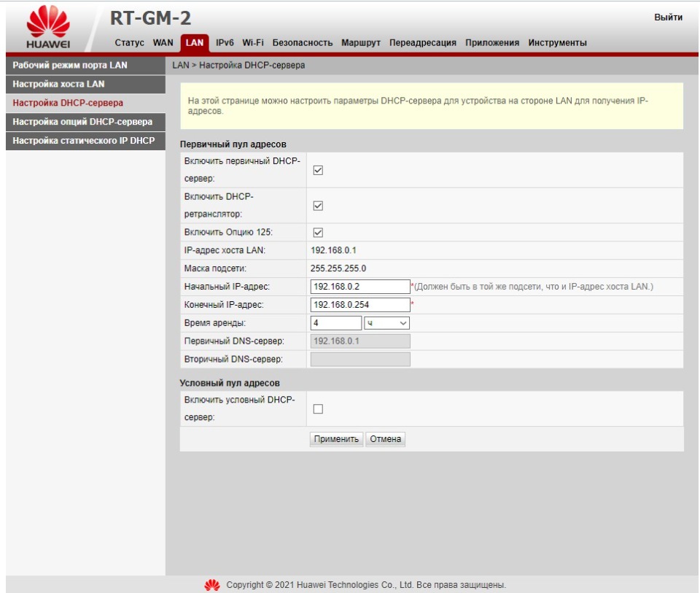Open the IPv6 tab
700x593 pixels.
pyautogui.click(x=225, y=43)
